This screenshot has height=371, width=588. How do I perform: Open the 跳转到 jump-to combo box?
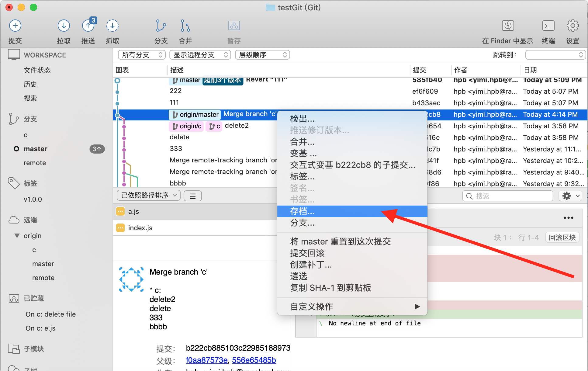click(x=555, y=55)
